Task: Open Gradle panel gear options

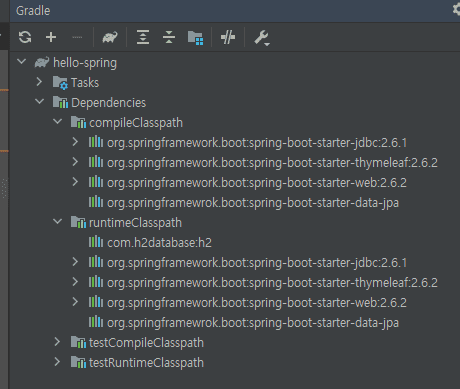Action: [457, 9]
